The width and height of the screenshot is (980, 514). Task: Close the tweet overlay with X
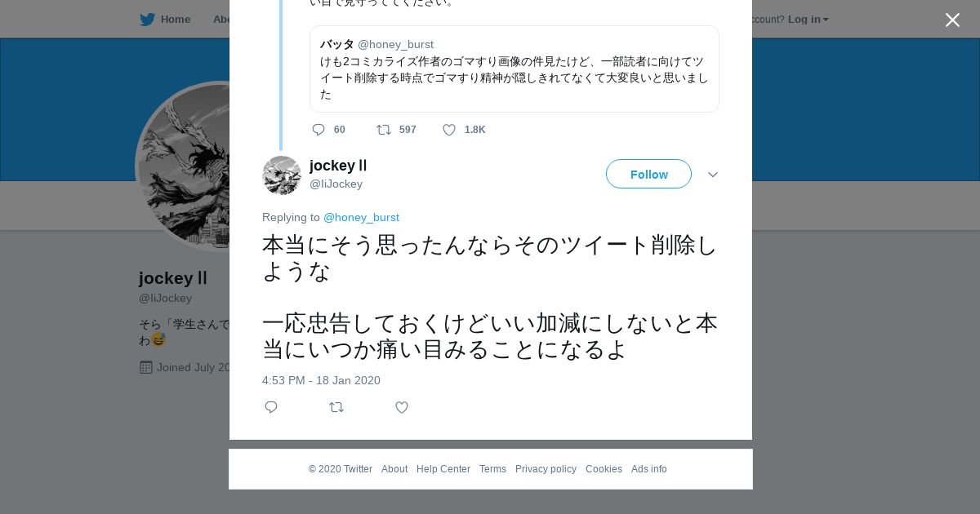(952, 20)
